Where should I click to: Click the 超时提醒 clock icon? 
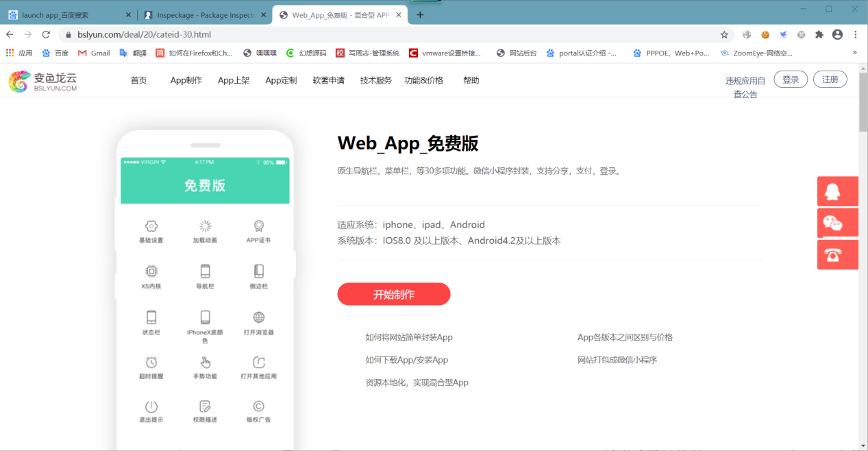151,362
